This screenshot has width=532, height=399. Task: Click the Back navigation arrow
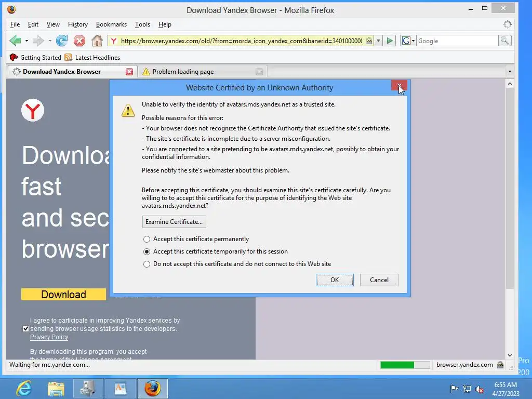[15, 41]
